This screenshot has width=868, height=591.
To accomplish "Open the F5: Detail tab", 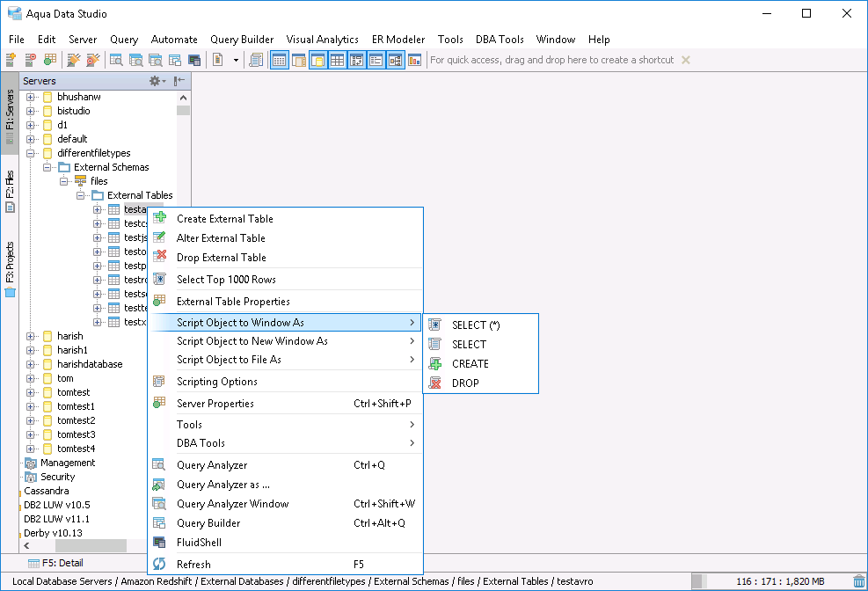I will click(56, 564).
